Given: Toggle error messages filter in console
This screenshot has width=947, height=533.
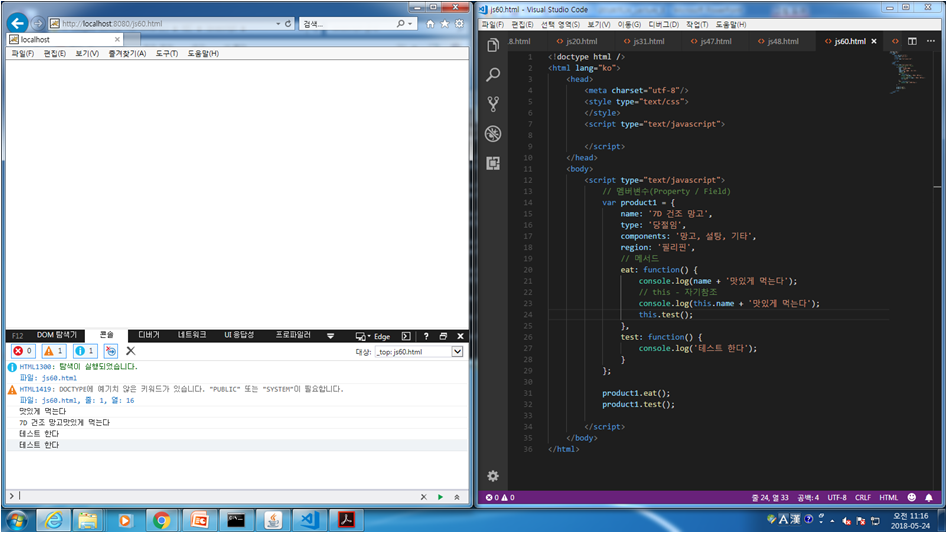Looking at the screenshot, I should 23,351.
